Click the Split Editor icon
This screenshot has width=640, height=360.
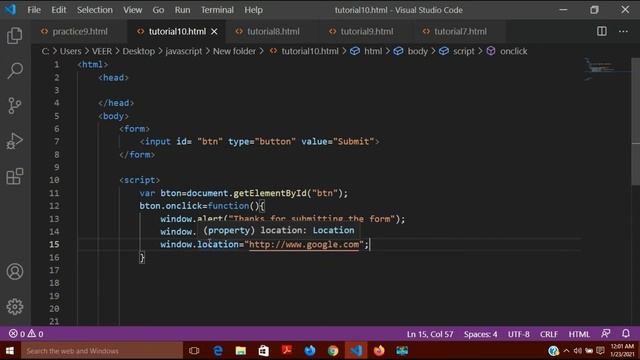tap(602, 31)
